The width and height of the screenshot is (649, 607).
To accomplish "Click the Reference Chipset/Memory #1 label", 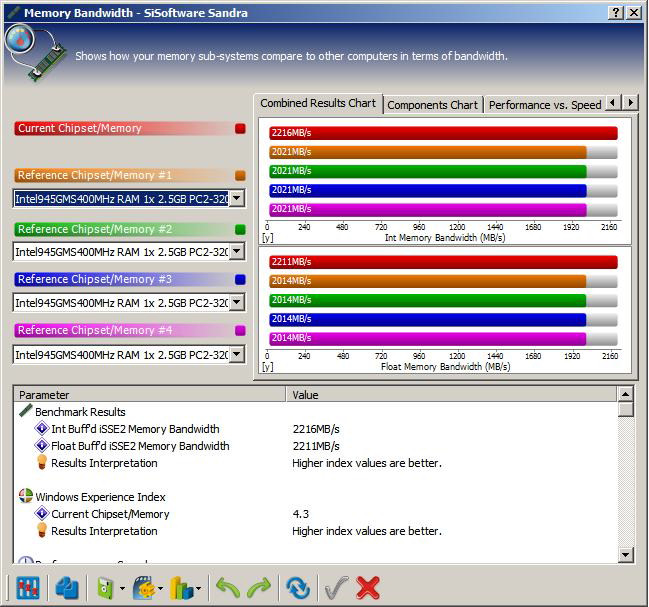I will point(95,175).
